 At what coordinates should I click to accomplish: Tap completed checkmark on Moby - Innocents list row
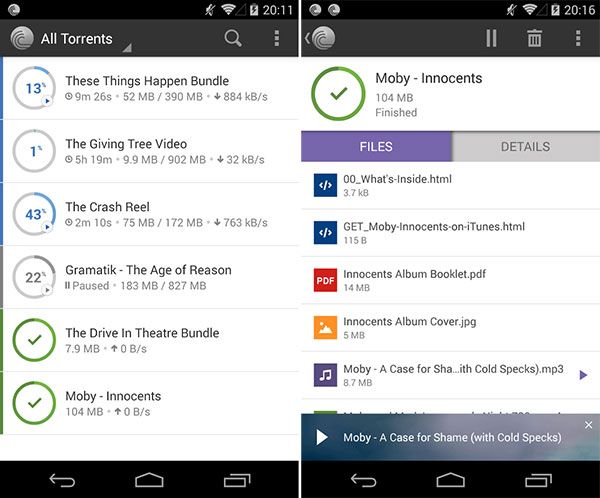(34, 403)
